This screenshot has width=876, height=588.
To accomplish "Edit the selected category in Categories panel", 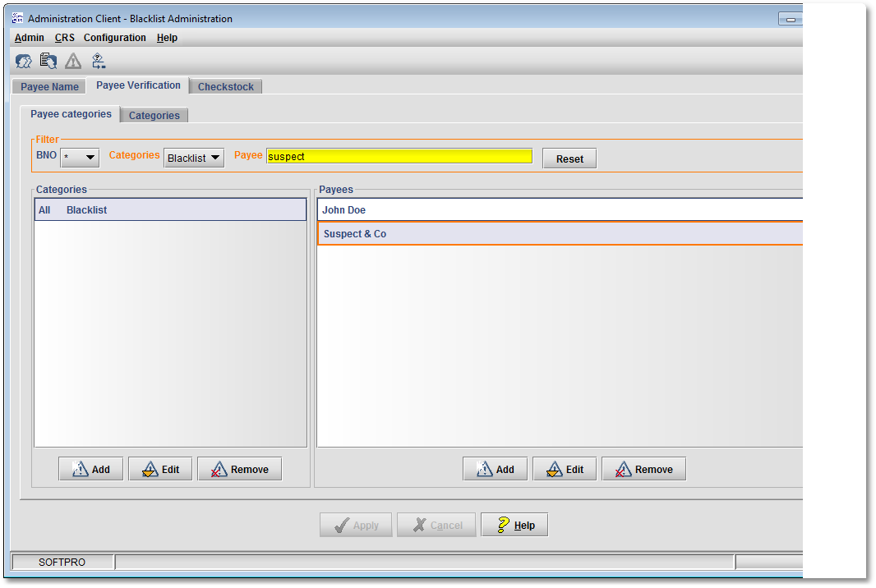I will pyautogui.click(x=160, y=469).
